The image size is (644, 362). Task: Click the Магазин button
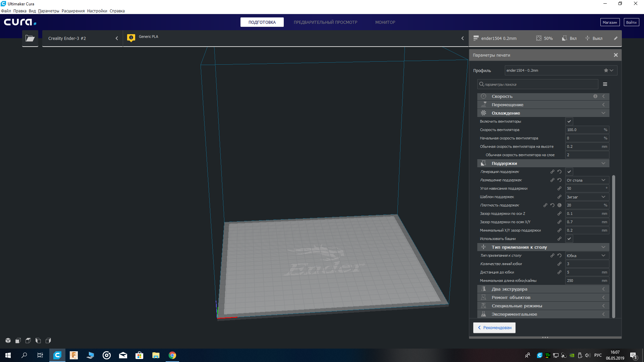pyautogui.click(x=610, y=22)
